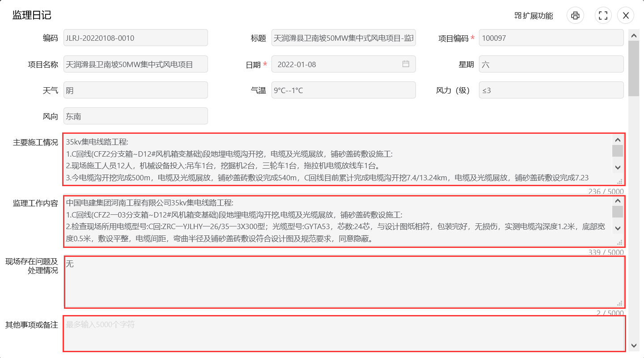This screenshot has height=358, width=644.
Task: Close the 监理日记 dialog
Action: 626,16
